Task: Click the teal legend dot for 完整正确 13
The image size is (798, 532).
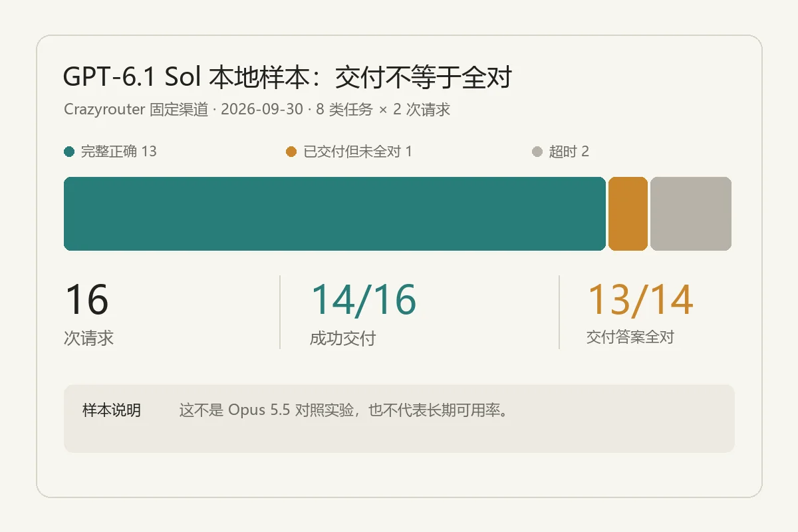Action: (x=69, y=152)
